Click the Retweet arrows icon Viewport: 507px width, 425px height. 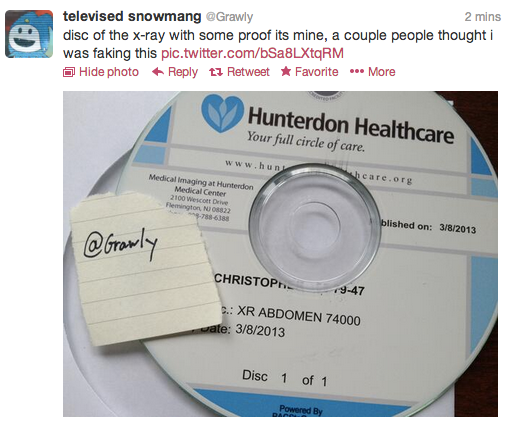[x=216, y=72]
